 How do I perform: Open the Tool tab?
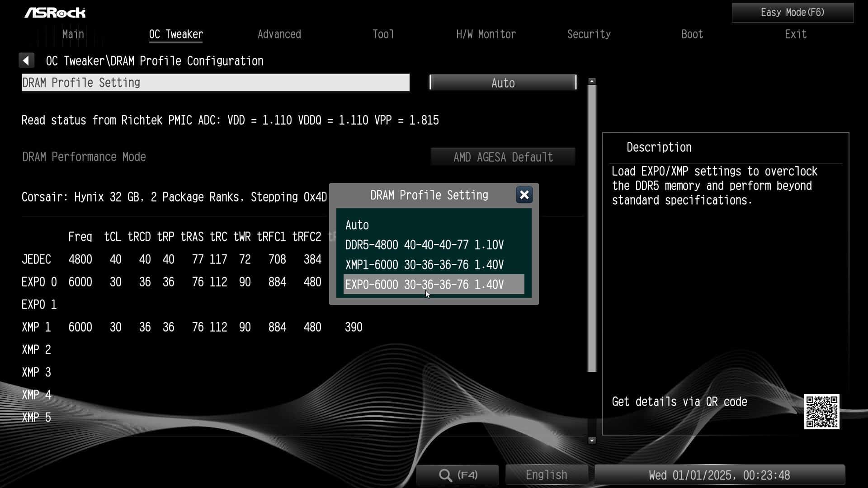point(383,34)
